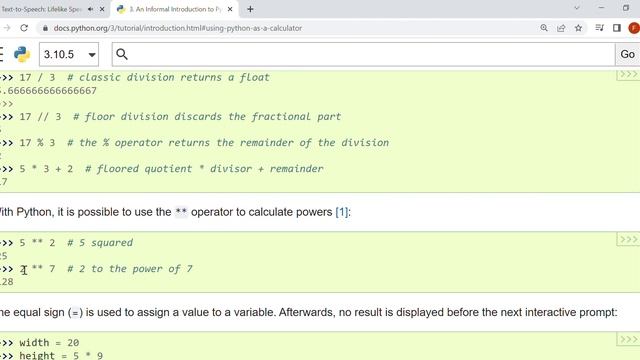Open site info via the padlock icon
Screen dimensions: 640x360
[45, 28]
